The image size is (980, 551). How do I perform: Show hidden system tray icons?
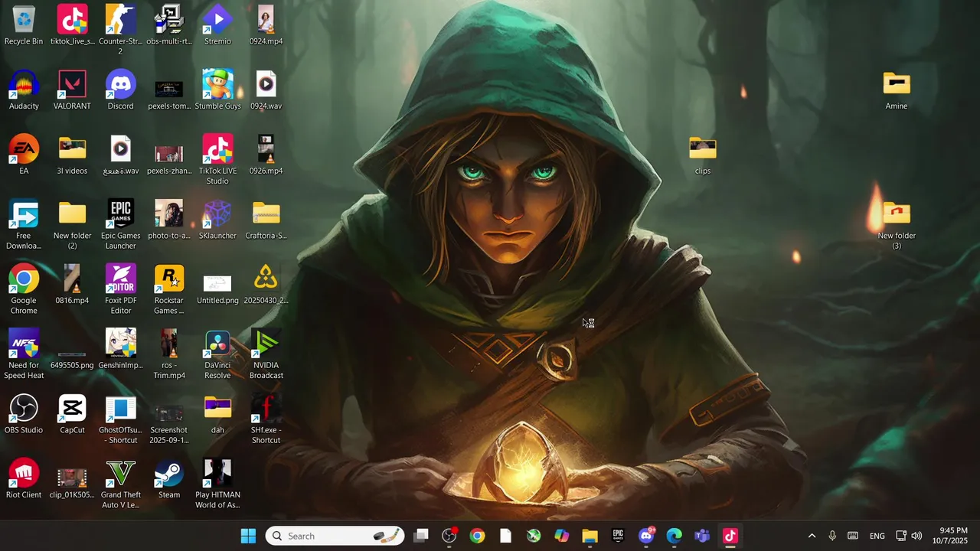(x=812, y=536)
